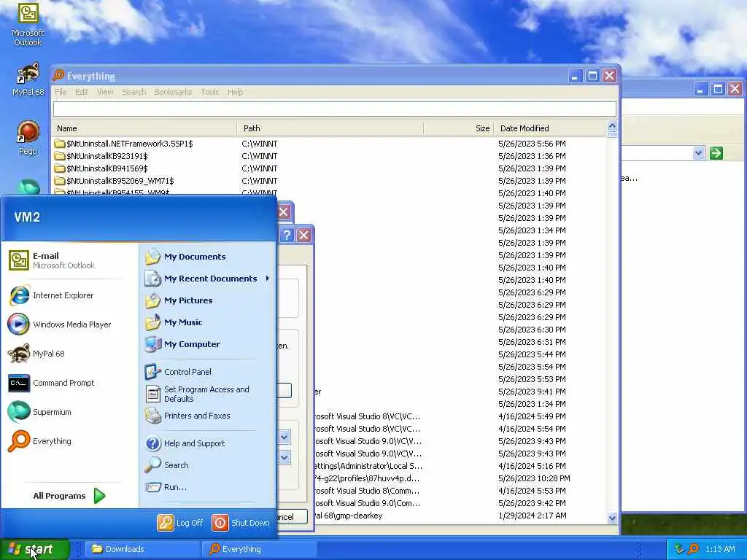Open the View menu in Everything

point(105,92)
